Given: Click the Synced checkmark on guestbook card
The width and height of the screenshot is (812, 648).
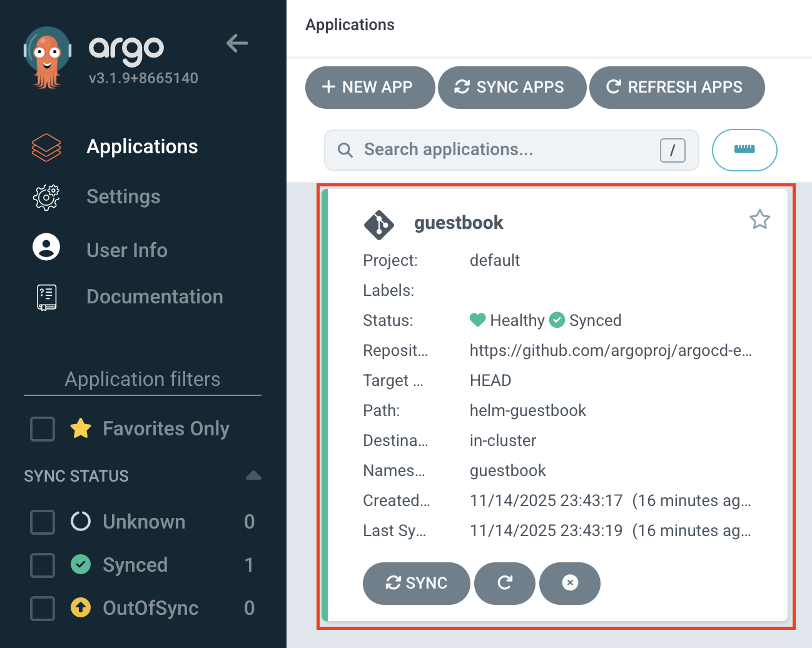Looking at the screenshot, I should 557,320.
